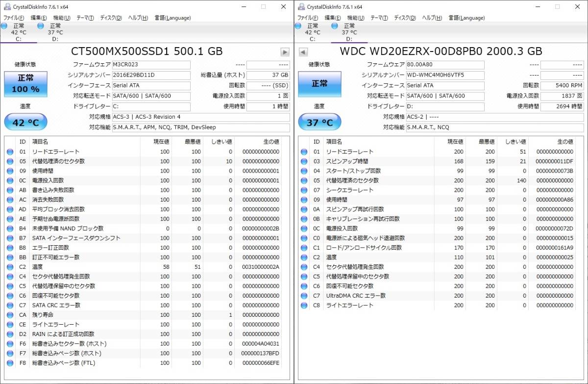Click status icon for シークエラーレート row
This screenshot has height=384, width=588.
coord(304,190)
